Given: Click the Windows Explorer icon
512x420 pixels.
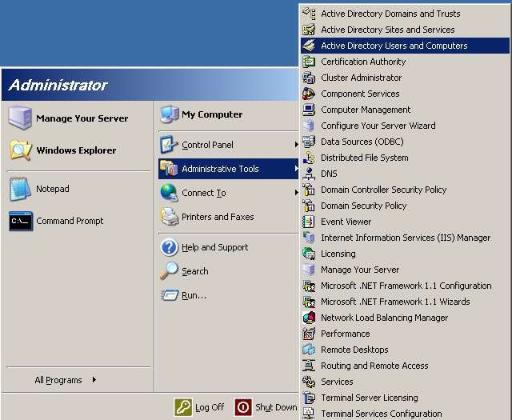Looking at the screenshot, I should (21, 150).
